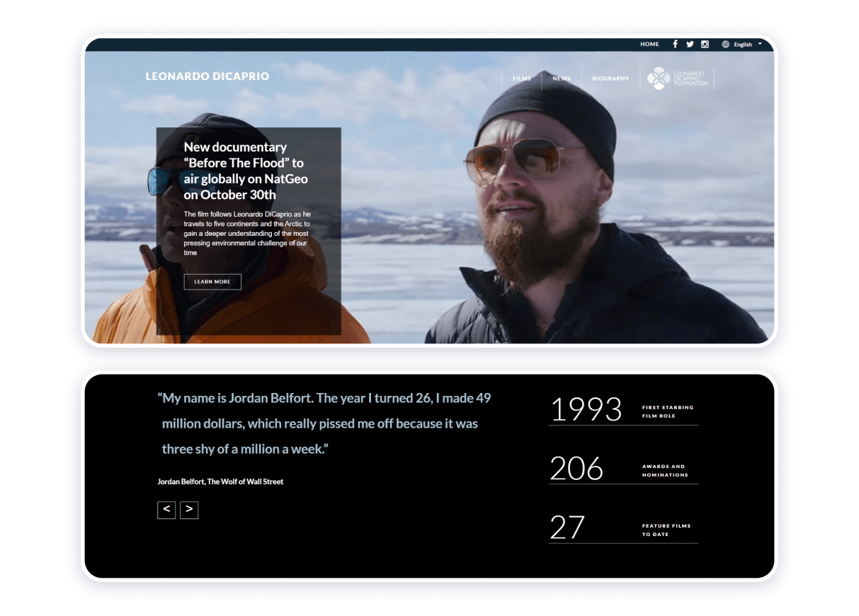Click the globe language icon

point(725,44)
